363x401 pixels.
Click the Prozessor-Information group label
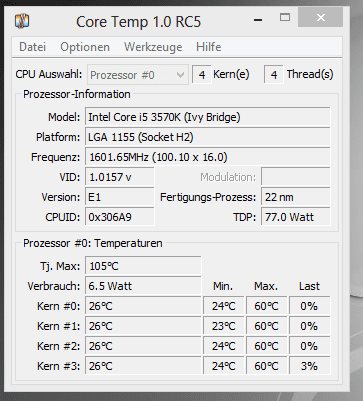tap(77, 94)
